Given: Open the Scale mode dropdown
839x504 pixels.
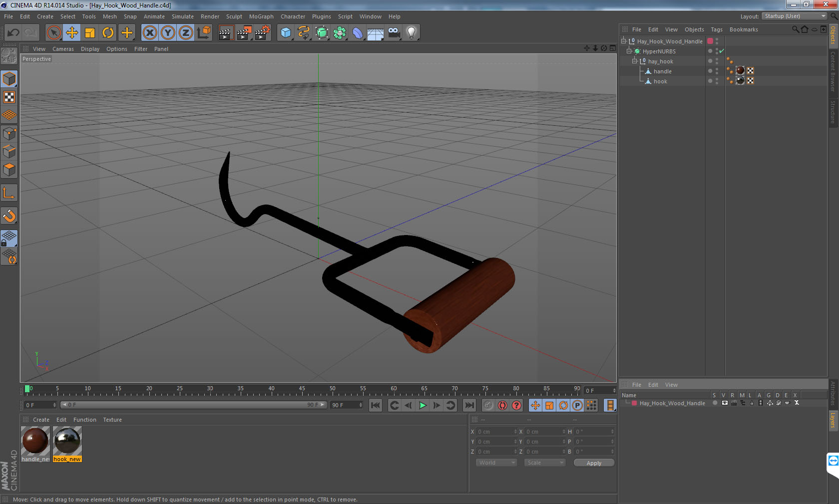Looking at the screenshot, I should click(544, 463).
